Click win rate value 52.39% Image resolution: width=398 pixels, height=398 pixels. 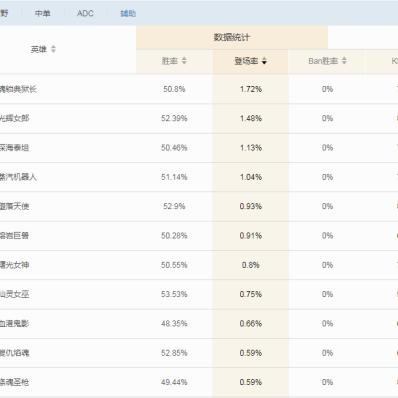(174, 118)
